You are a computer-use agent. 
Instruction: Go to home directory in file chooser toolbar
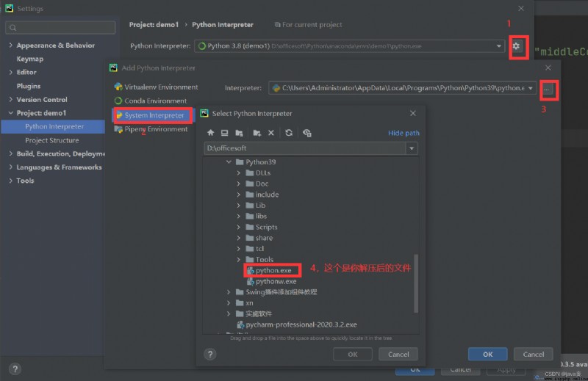pos(211,133)
